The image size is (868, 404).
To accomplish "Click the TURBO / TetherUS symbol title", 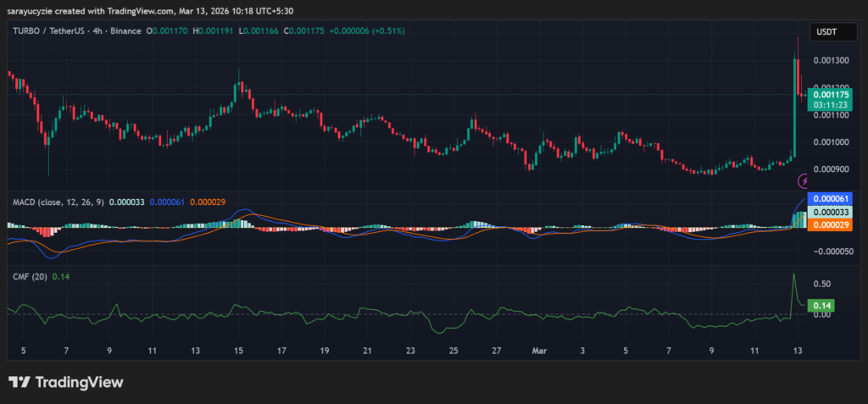I will (x=53, y=30).
